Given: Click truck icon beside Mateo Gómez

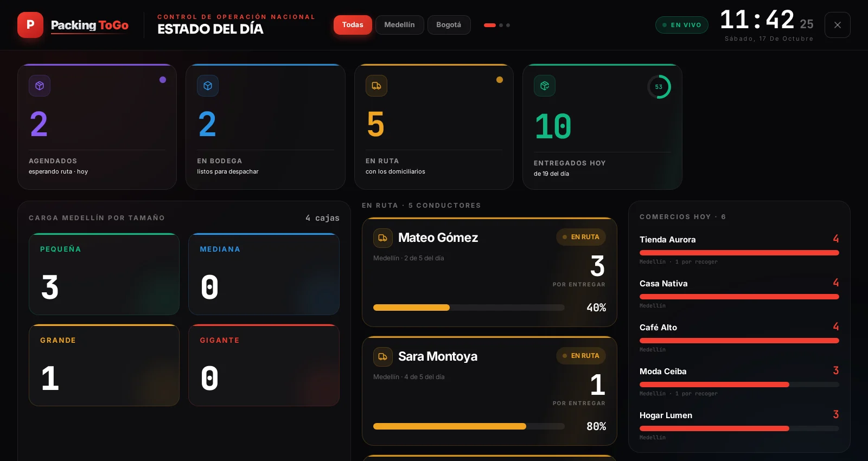Looking at the screenshot, I should click(383, 238).
